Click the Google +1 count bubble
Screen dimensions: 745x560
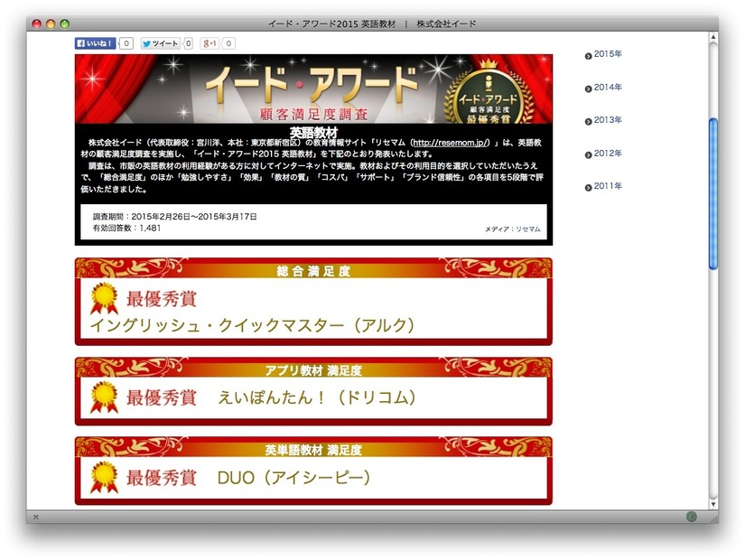[228, 43]
